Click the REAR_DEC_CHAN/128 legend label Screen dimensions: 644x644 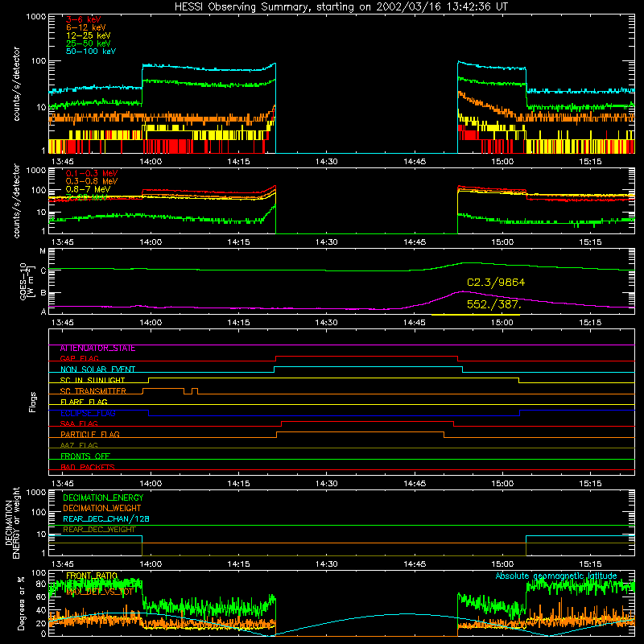(106, 519)
